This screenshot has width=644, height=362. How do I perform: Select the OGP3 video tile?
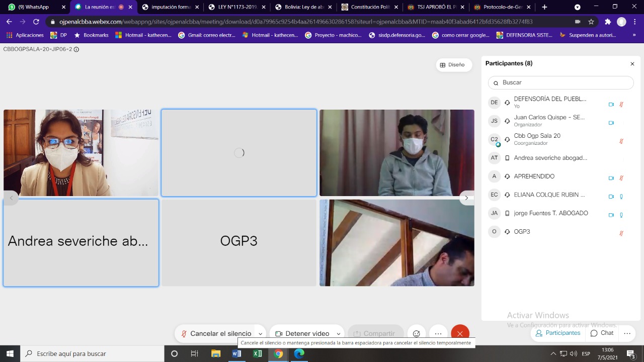point(239,243)
